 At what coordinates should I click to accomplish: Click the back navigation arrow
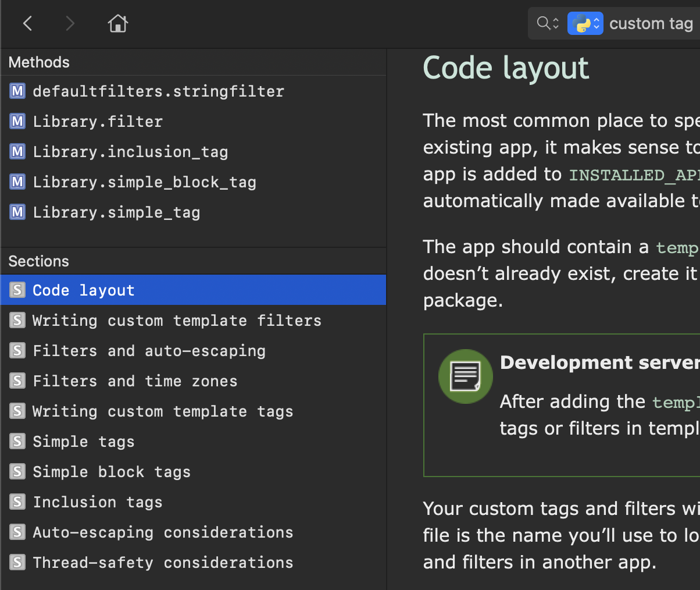point(27,23)
